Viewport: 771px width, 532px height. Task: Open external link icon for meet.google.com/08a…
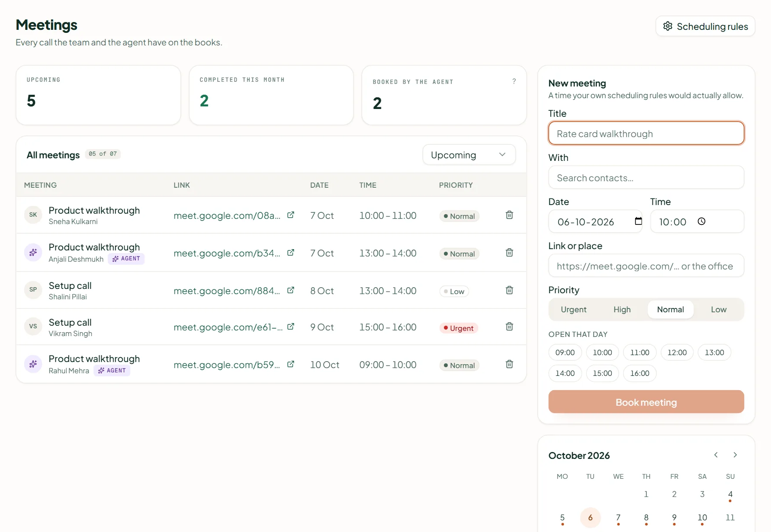(291, 215)
